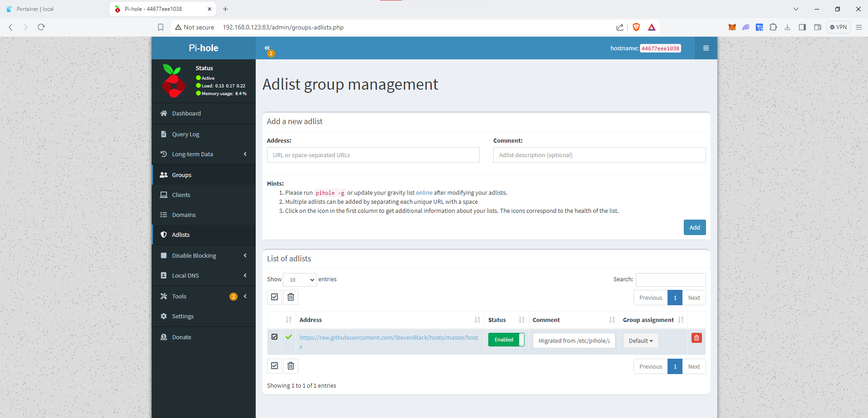This screenshot has height=418, width=868.
Task: Click the bottom select-all checkbox button
Action: pyautogui.click(x=274, y=366)
